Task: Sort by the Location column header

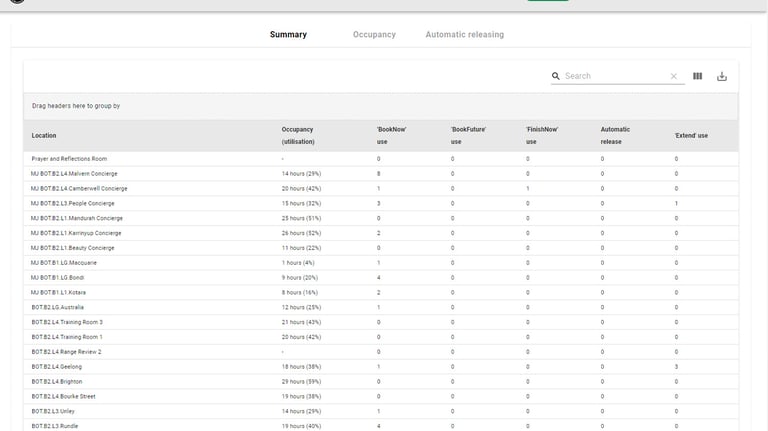Action: point(44,135)
